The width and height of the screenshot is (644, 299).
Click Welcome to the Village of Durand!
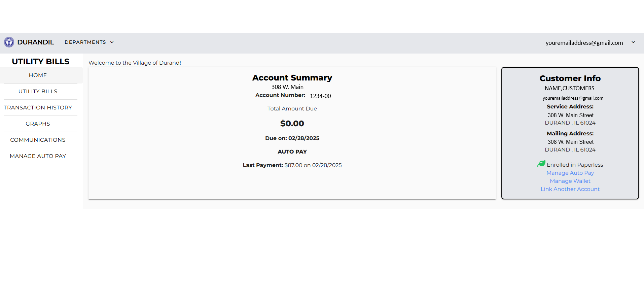(135, 63)
